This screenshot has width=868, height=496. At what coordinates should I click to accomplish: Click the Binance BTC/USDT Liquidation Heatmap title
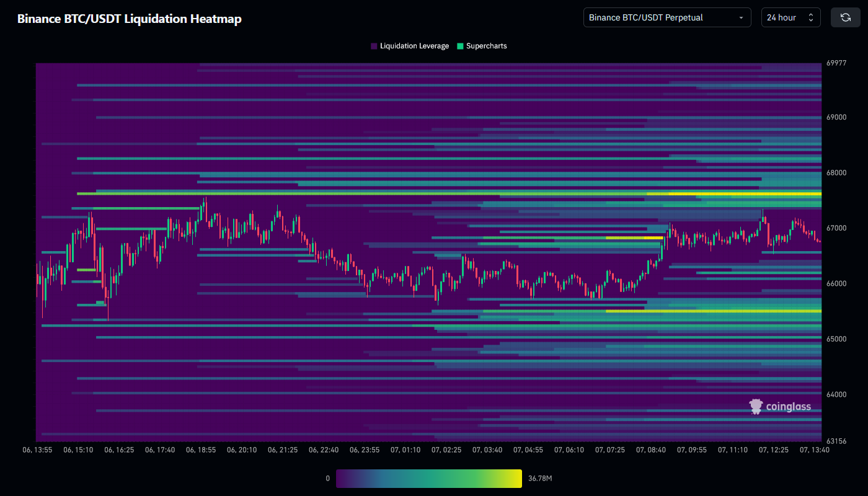tap(130, 19)
